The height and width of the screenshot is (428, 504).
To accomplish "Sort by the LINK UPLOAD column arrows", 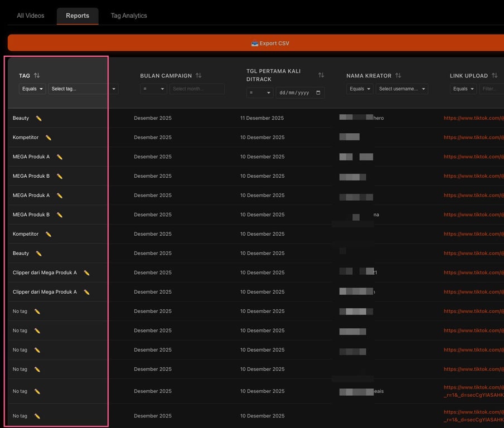I will 495,75.
